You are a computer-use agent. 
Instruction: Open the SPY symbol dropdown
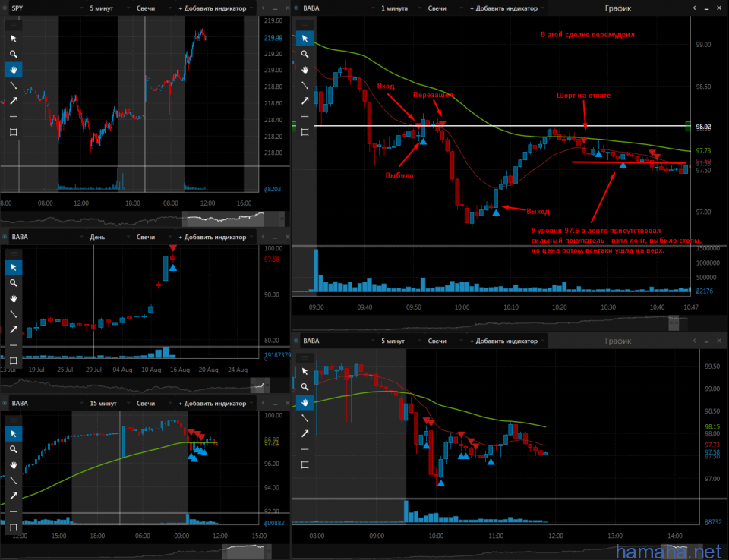coord(46,8)
